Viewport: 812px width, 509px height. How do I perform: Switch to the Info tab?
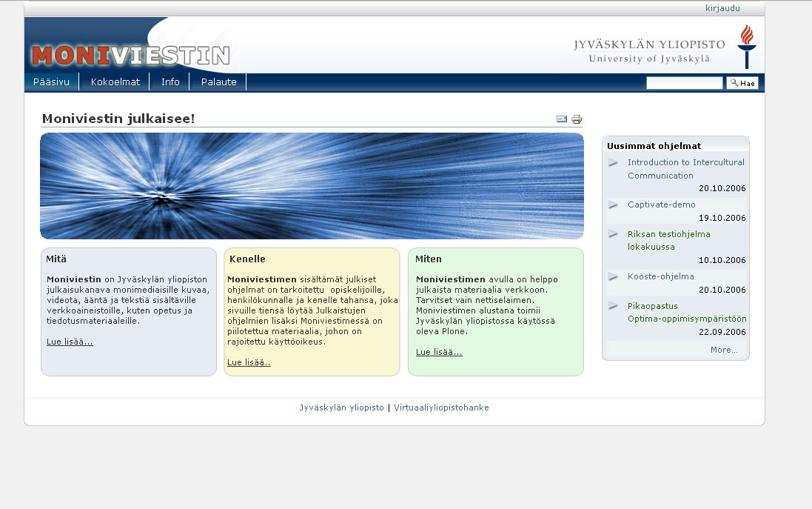170,82
